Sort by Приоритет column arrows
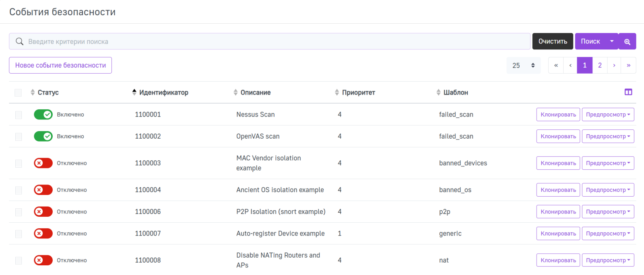The width and height of the screenshot is (644, 275). 337,92
